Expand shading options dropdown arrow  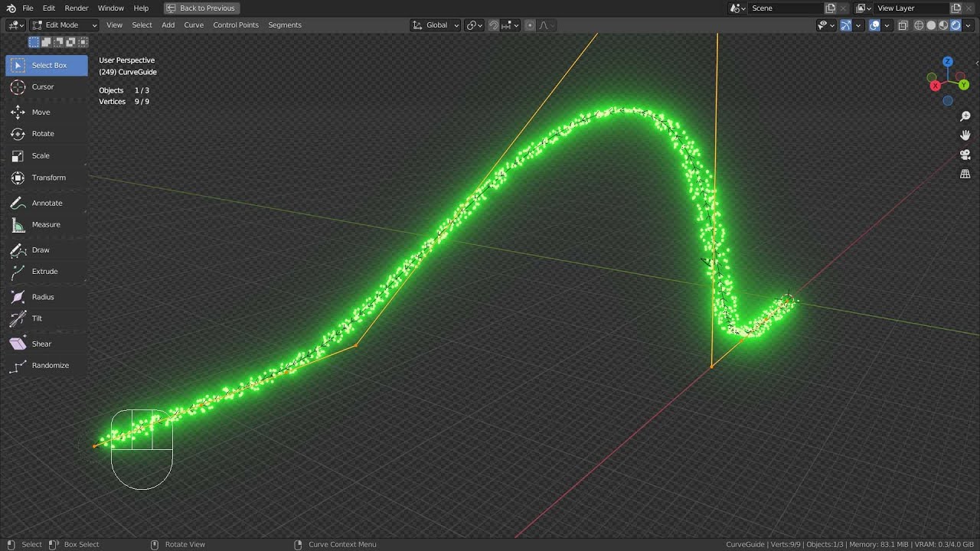[969, 25]
